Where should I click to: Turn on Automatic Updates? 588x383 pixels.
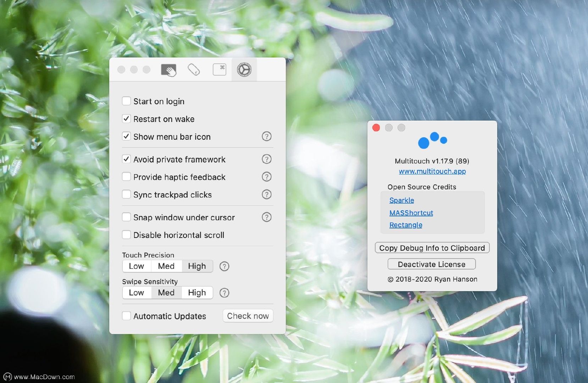pos(126,316)
